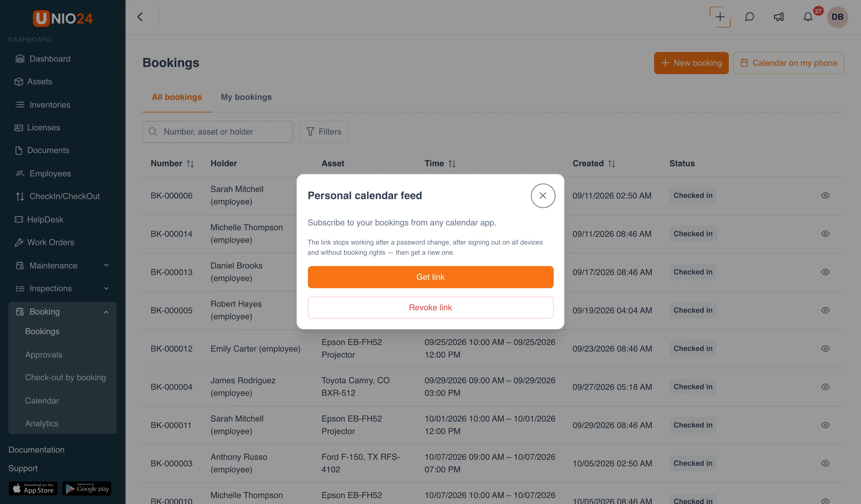Click the Revoke link button
The width and height of the screenshot is (861, 504).
430,308
